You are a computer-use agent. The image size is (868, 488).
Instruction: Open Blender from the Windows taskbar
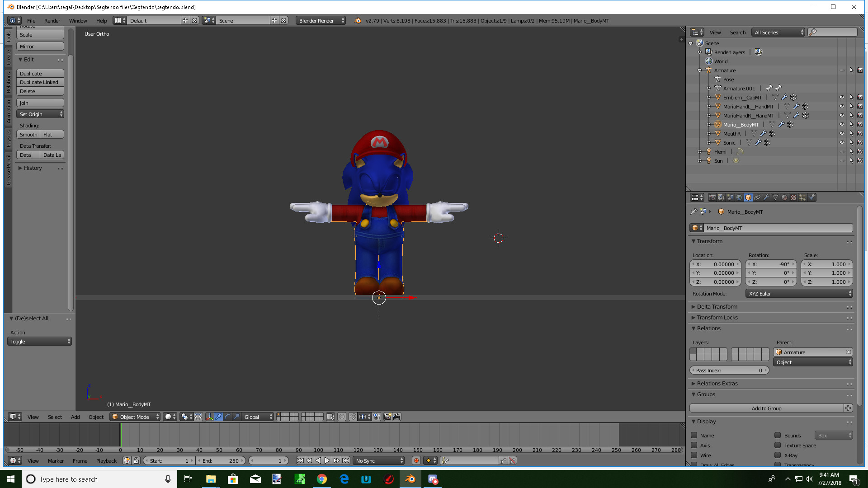(x=410, y=479)
